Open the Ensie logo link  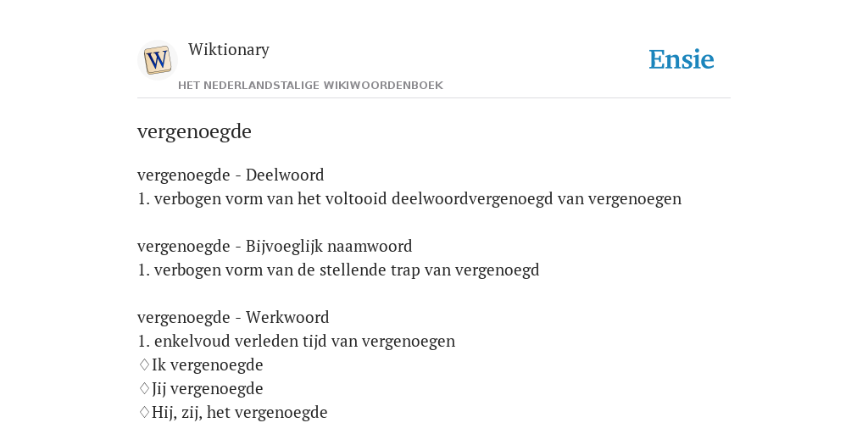[x=682, y=59]
